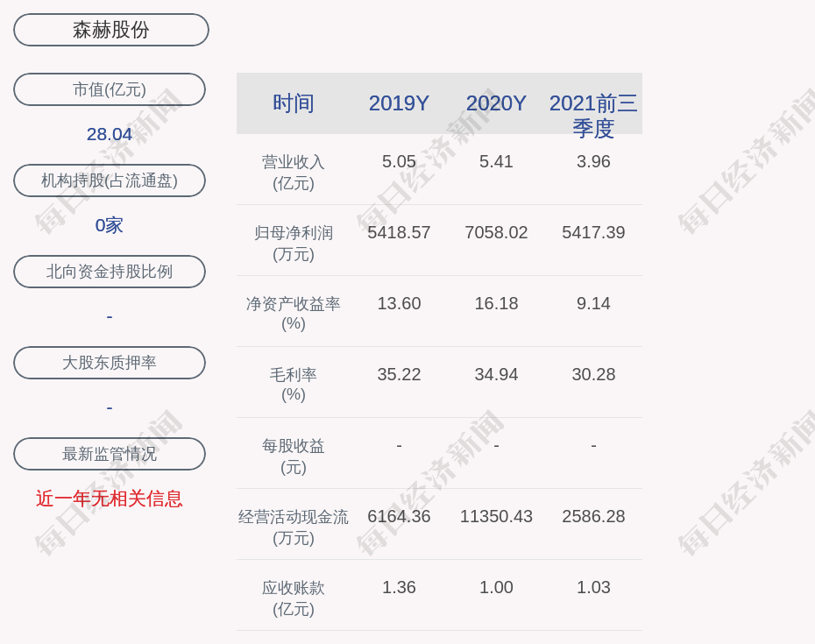Select the 2019Y column header
This screenshot has width=815, height=644.
[x=399, y=103]
